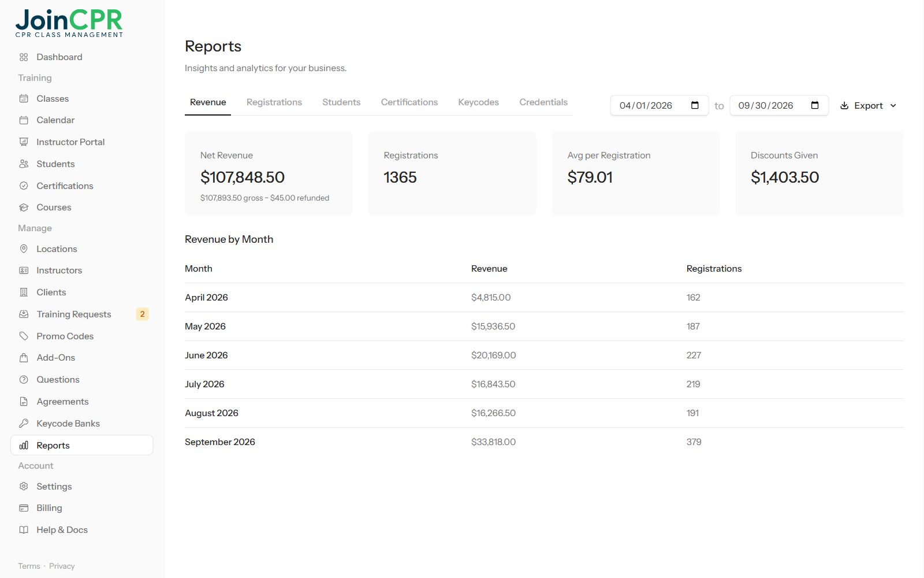The width and height of the screenshot is (924, 578).
Task: Click the May 2026 revenue $15,936.50
Action: click(493, 327)
